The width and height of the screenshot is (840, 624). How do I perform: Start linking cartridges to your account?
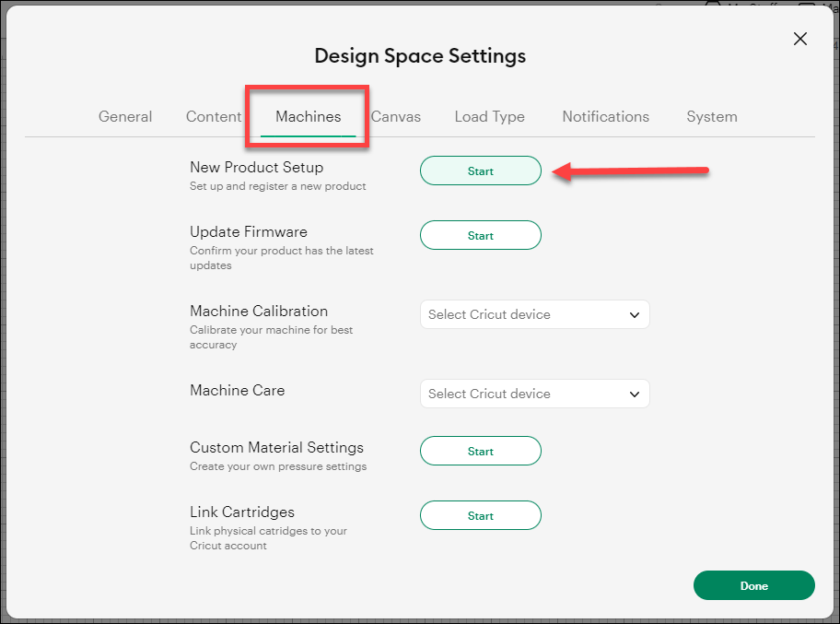pyautogui.click(x=480, y=515)
